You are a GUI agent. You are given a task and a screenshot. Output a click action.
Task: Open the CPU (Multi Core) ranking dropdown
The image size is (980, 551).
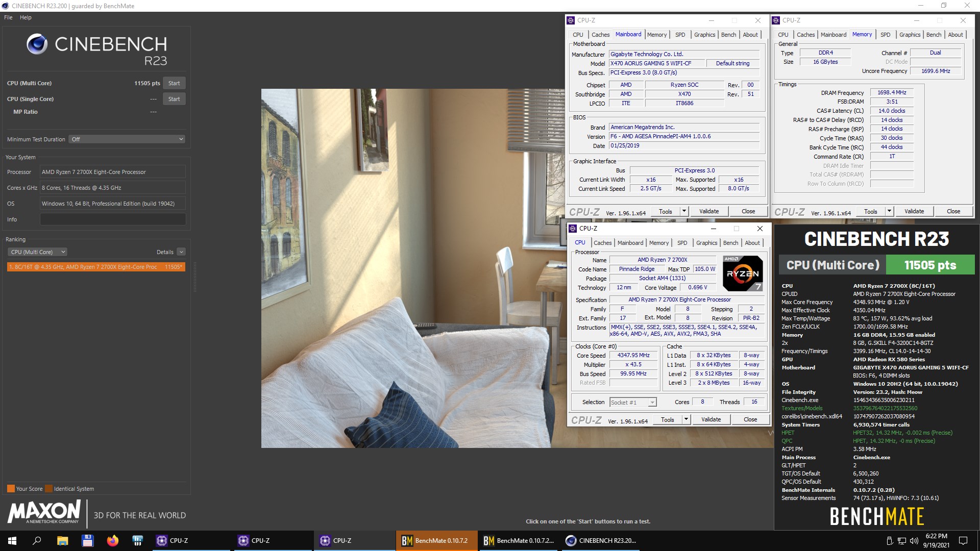[x=37, y=252]
